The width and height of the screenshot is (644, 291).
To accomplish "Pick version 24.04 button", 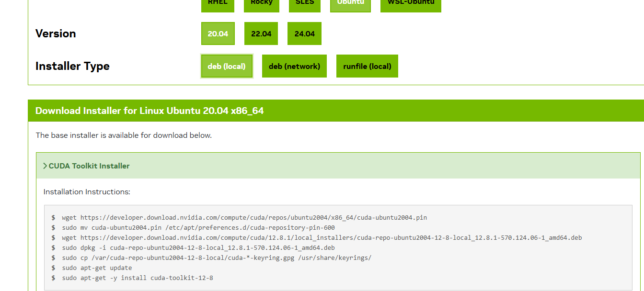I will (304, 34).
